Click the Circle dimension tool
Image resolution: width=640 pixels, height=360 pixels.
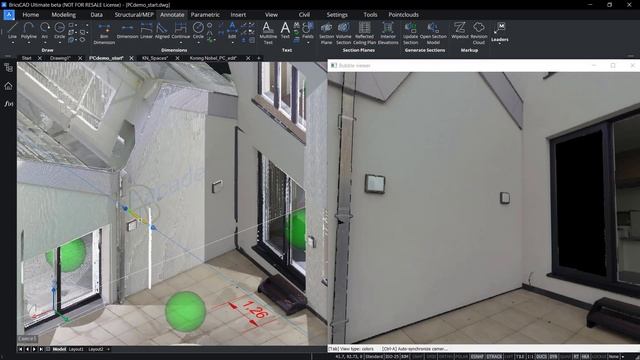click(x=198, y=30)
